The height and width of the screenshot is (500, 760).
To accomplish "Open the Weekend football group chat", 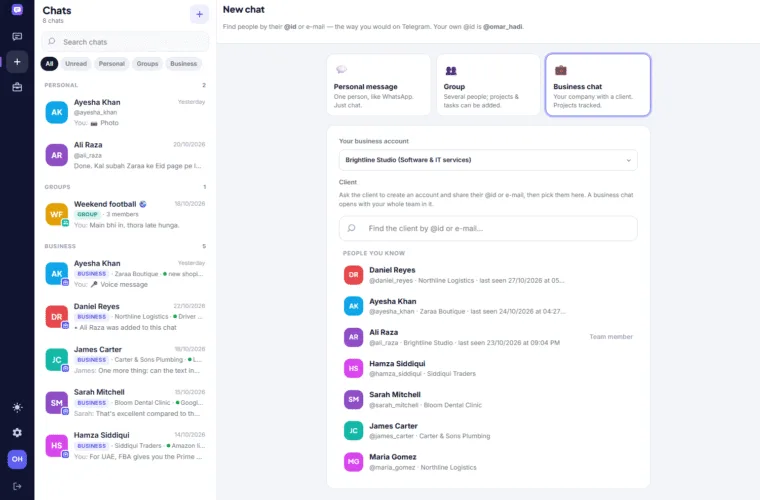I will [x=125, y=214].
